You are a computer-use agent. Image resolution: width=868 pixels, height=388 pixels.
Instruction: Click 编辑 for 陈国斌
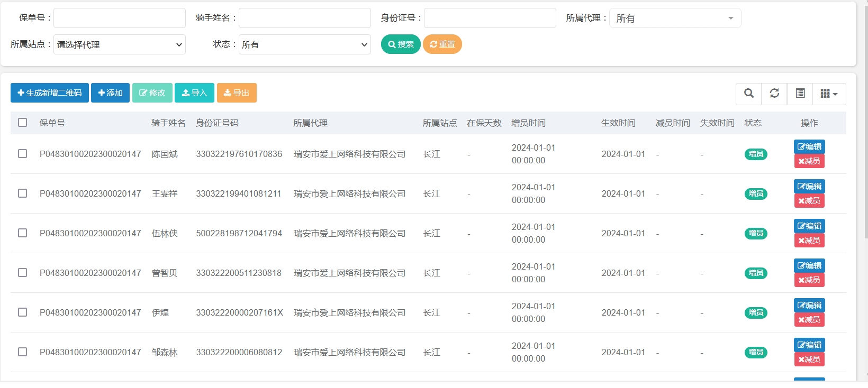click(x=809, y=146)
